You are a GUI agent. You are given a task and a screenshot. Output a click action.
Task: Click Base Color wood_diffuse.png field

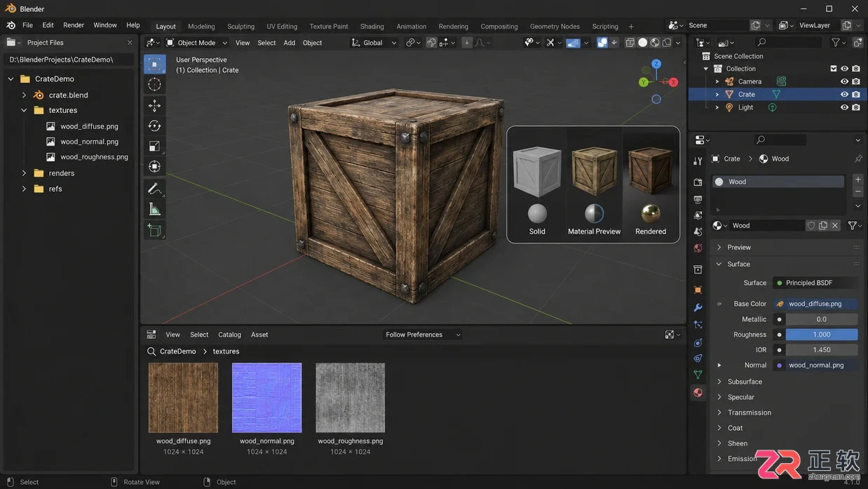815,304
